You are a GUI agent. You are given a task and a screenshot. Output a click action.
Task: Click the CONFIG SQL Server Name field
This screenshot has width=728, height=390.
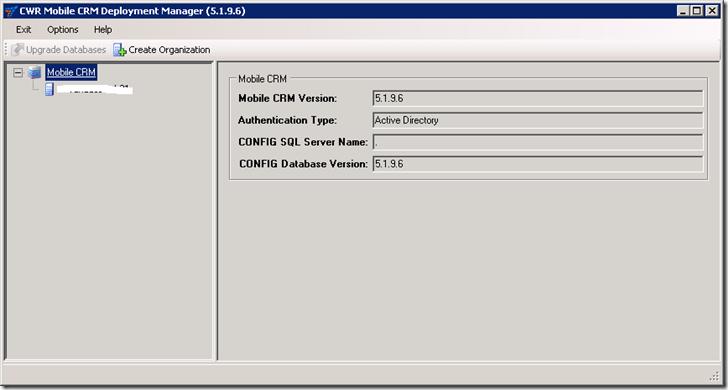538,142
